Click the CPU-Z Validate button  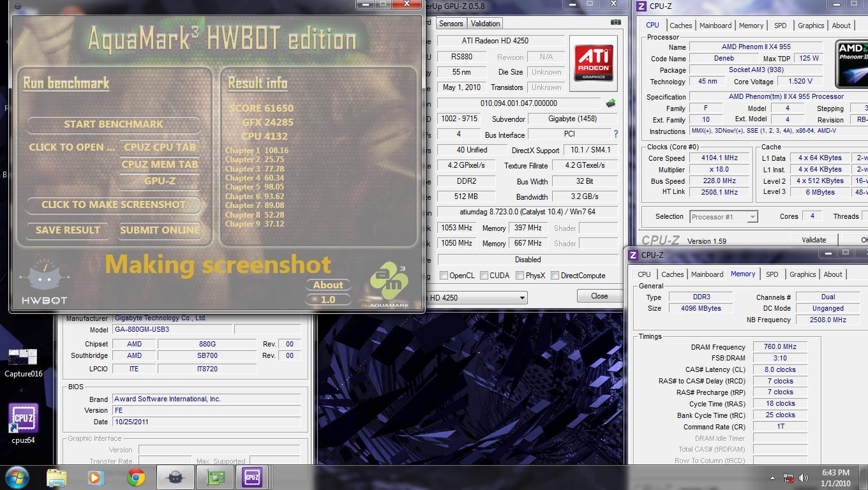click(813, 240)
